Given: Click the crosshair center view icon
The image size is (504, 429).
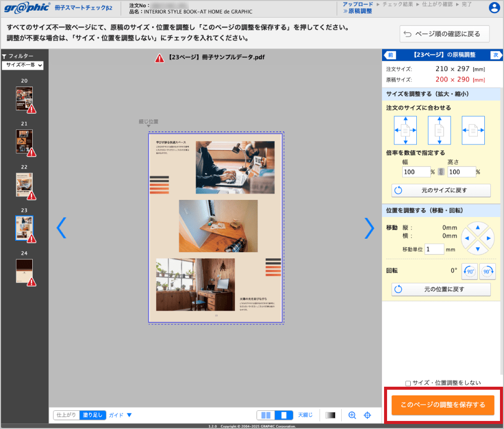Looking at the screenshot, I should pos(367,415).
